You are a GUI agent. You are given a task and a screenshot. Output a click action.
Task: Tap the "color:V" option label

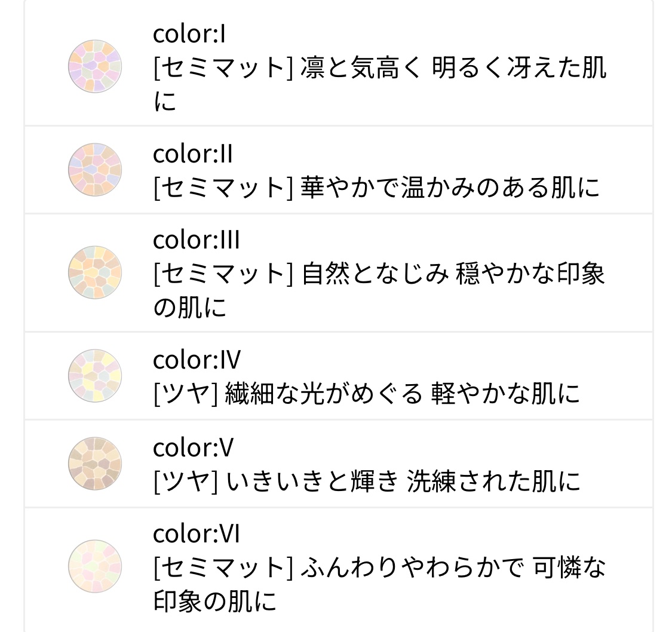[192, 448]
